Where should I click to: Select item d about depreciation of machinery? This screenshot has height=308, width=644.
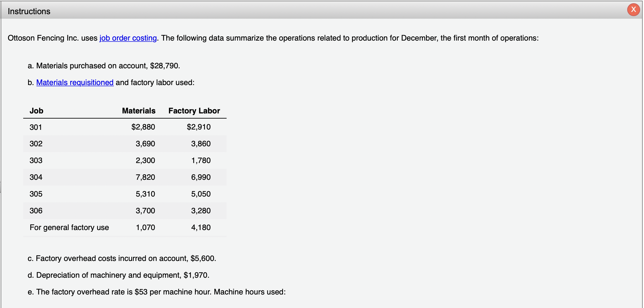(119, 275)
